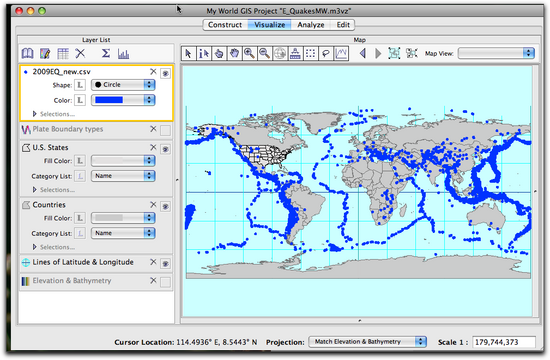Remove the Countries layer with X

pyautogui.click(x=153, y=205)
